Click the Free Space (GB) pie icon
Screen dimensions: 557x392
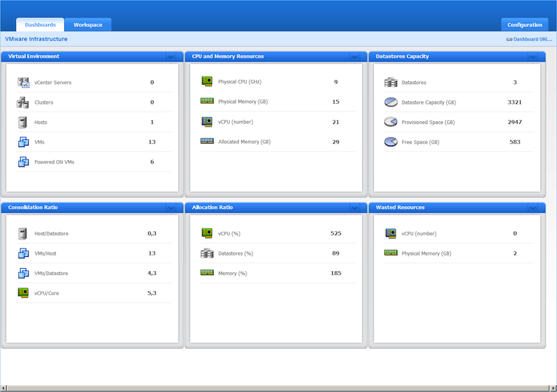(x=391, y=142)
